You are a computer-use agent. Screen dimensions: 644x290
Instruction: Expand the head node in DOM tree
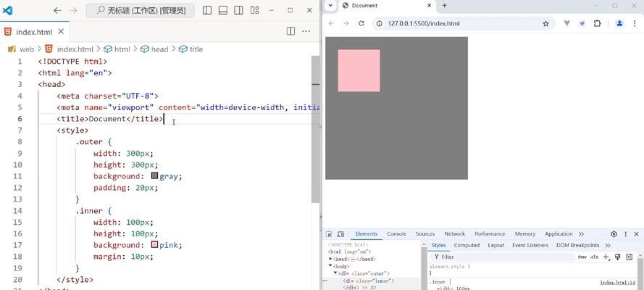331,259
